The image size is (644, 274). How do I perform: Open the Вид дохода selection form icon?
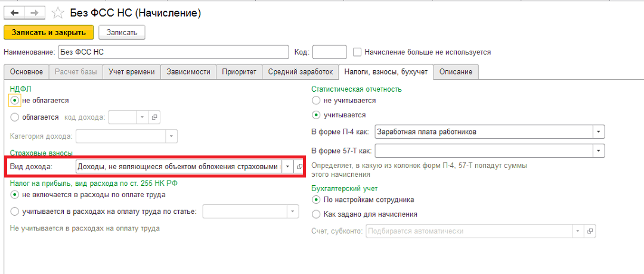click(299, 167)
